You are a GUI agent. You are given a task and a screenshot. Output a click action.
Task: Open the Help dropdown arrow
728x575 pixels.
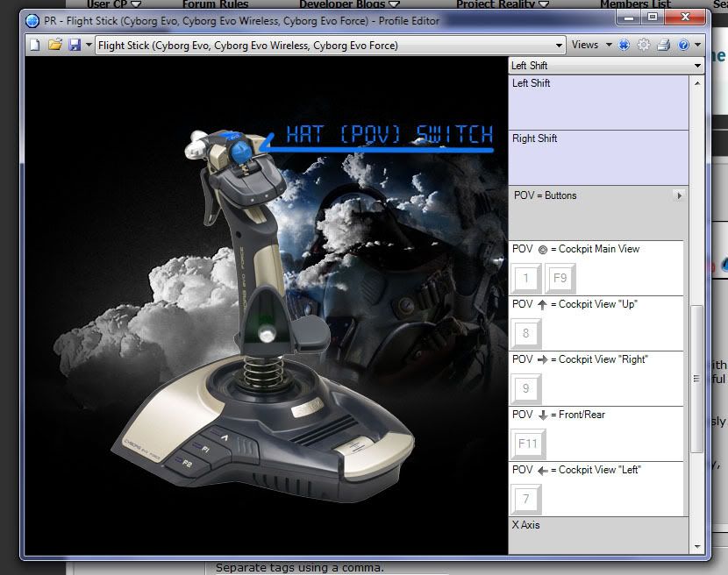(697, 45)
